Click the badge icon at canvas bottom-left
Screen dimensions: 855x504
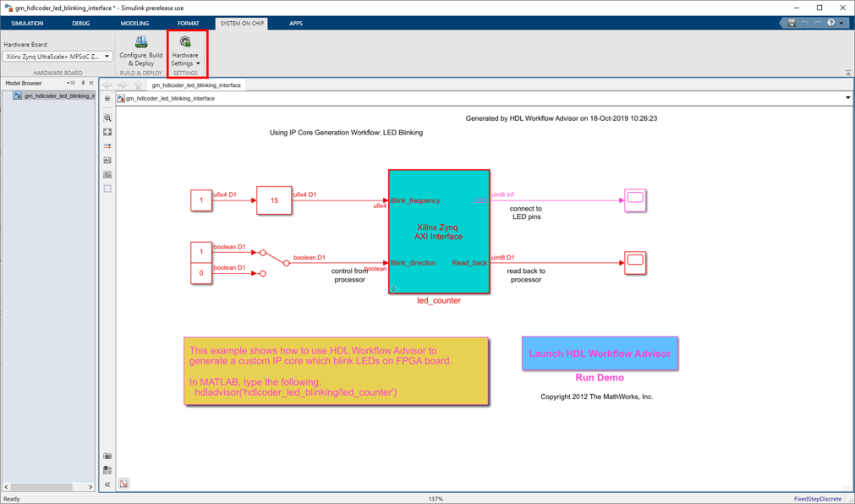pos(123,484)
